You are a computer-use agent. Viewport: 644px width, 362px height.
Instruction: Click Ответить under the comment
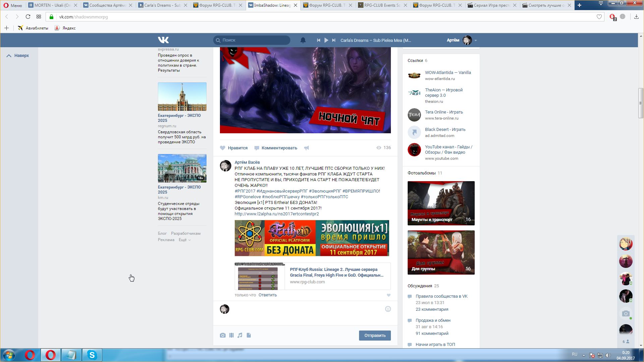click(x=268, y=295)
